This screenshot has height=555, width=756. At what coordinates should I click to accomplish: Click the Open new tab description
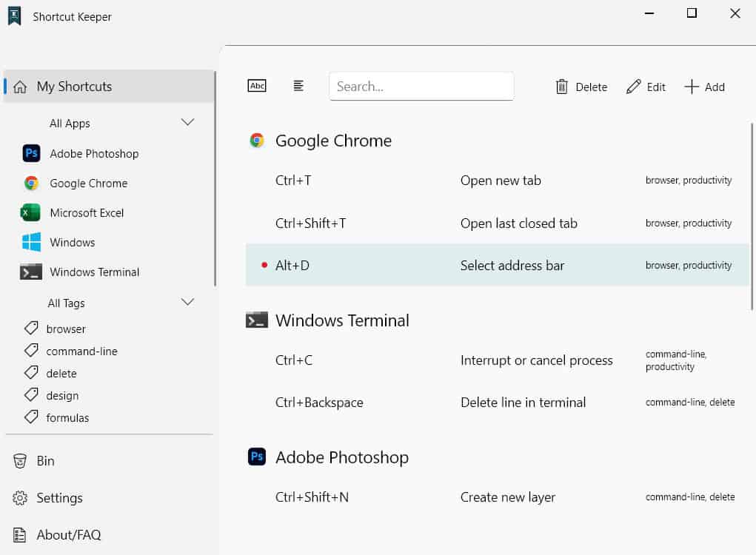pos(501,181)
